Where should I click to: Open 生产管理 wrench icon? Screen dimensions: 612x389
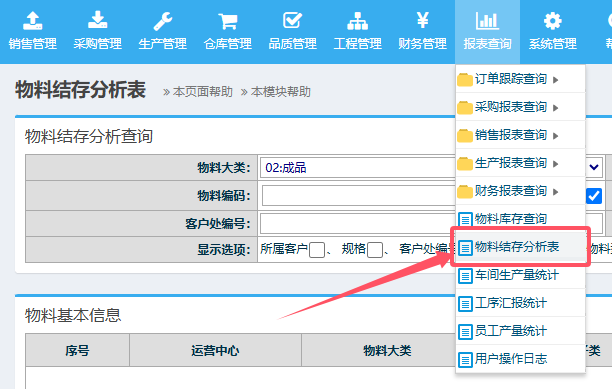tap(163, 21)
